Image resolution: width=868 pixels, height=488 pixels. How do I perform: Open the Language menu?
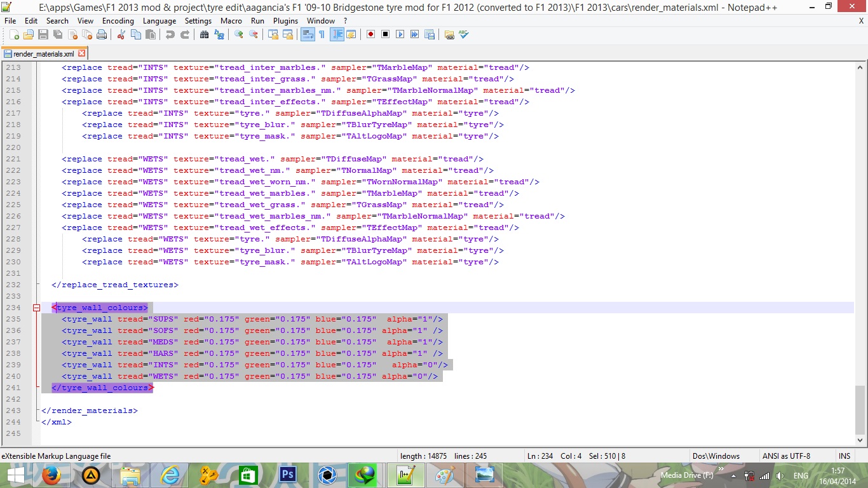[x=159, y=20]
